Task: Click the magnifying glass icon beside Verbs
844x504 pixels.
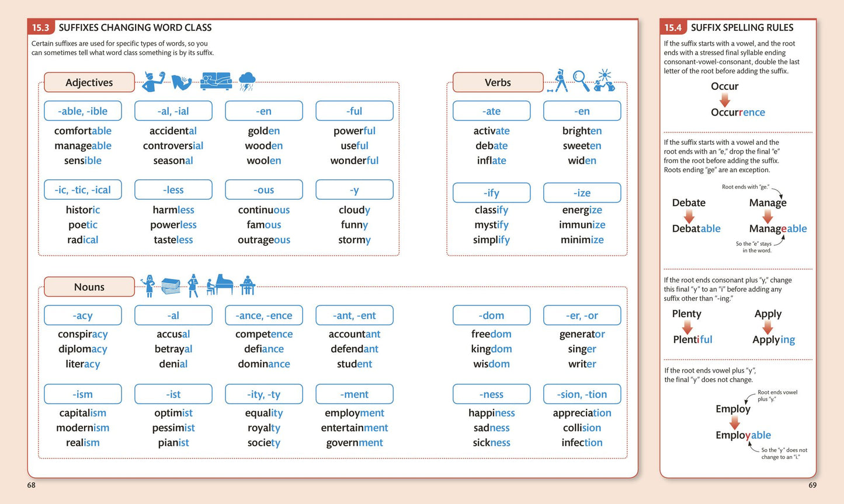Action: click(581, 81)
